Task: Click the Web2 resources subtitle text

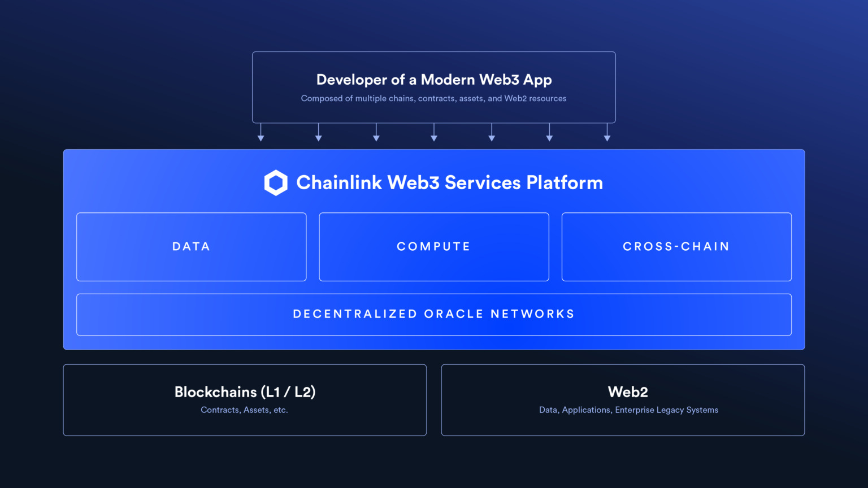Action: (433, 98)
